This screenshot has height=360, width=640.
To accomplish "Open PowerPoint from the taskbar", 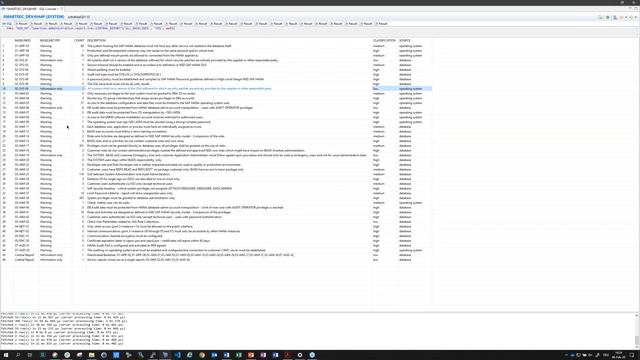I will tap(251, 355).
